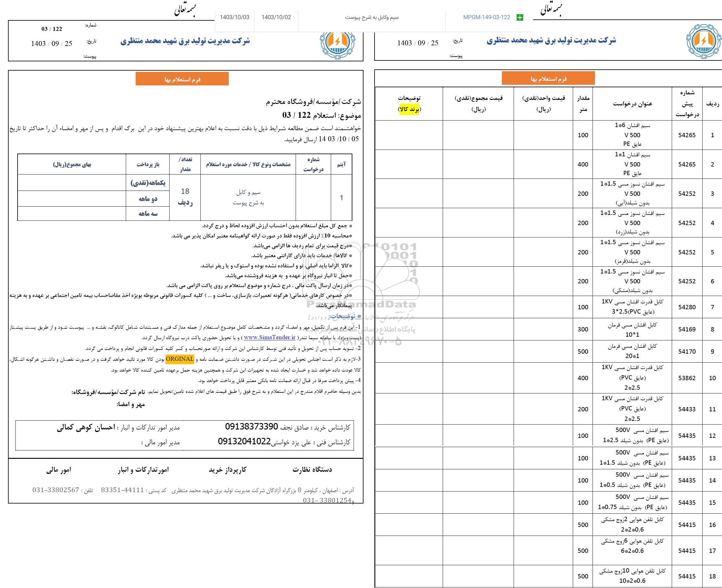
Task: Click the 'سه ماهه' payment row
Action: [x=148, y=214]
